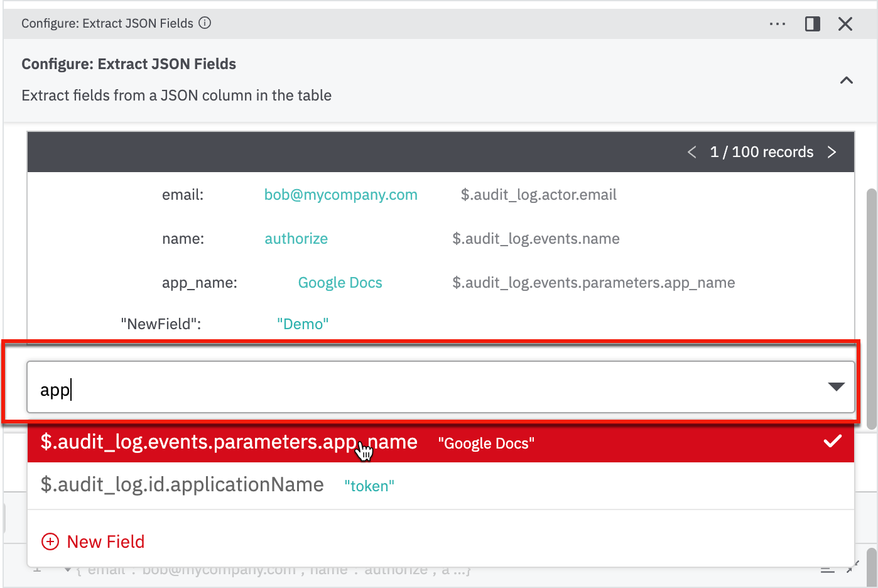Click the bob@mycompany.com extracted value
The image size is (878, 588).
[341, 195]
